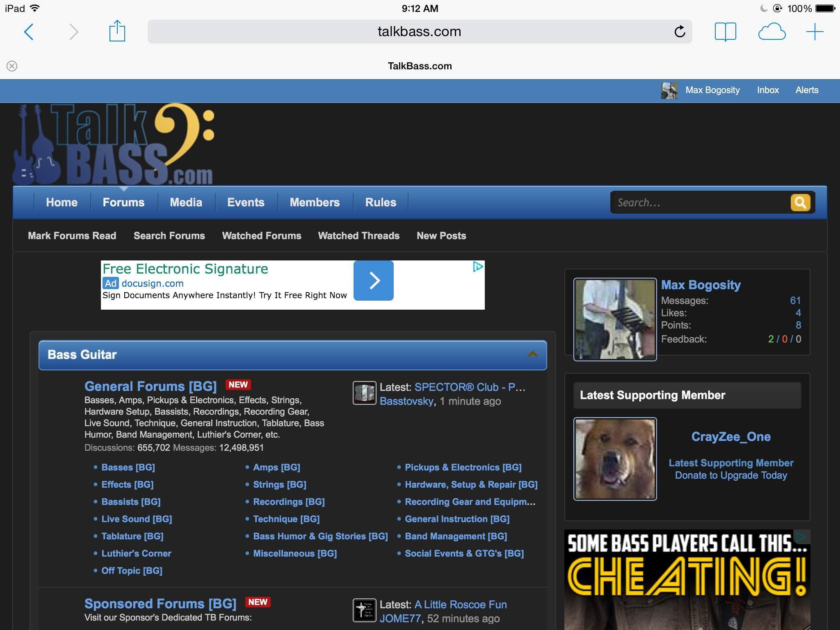Open Pickups & Electronics [BG] subforum
The width and height of the screenshot is (840, 630).
coord(463,467)
